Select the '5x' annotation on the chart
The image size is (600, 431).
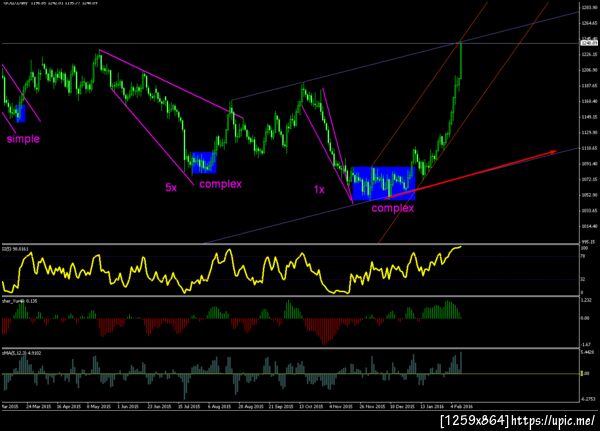point(171,188)
